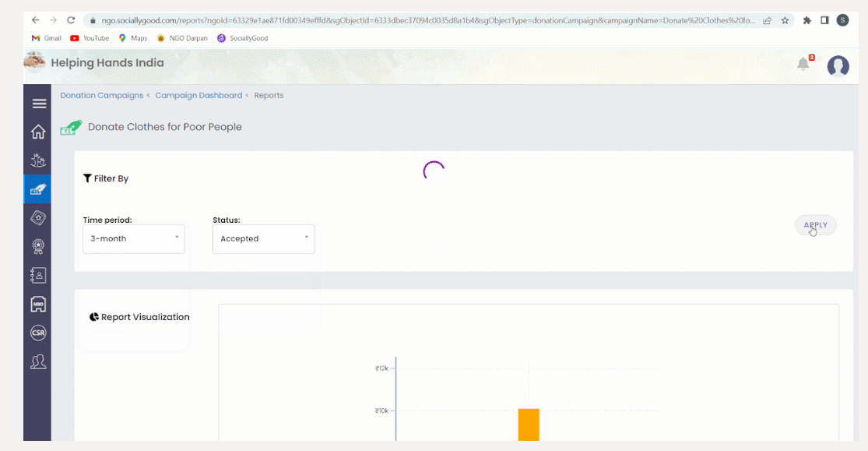Click the orange bar in the chart
This screenshot has width=868, height=451.
click(x=529, y=425)
